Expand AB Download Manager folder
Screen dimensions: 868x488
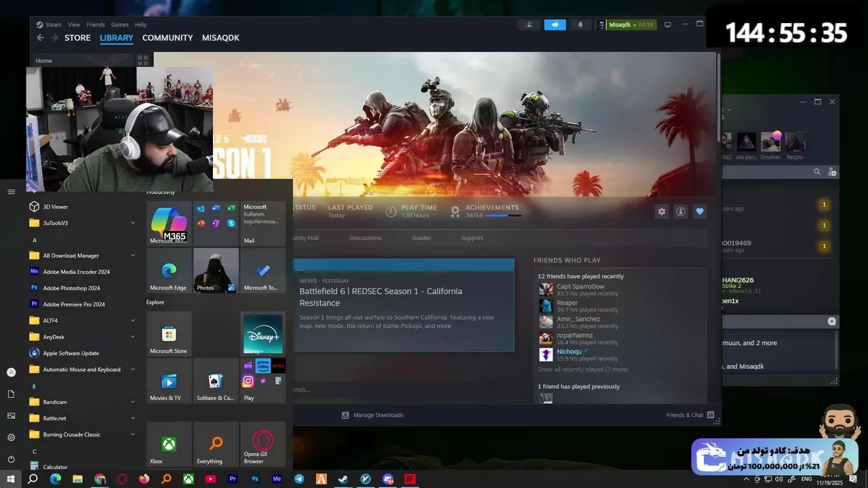82,256
